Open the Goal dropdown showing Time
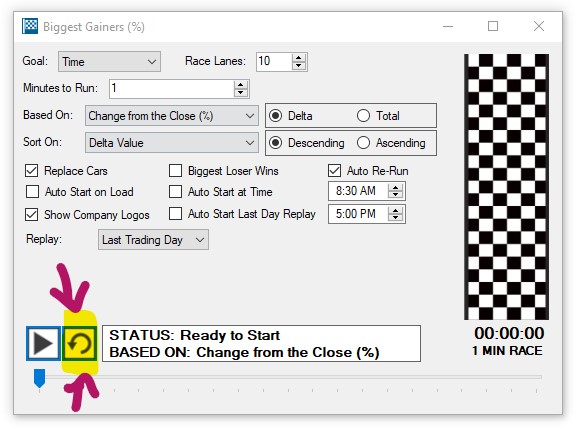579x428 pixels. (x=109, y=61)
